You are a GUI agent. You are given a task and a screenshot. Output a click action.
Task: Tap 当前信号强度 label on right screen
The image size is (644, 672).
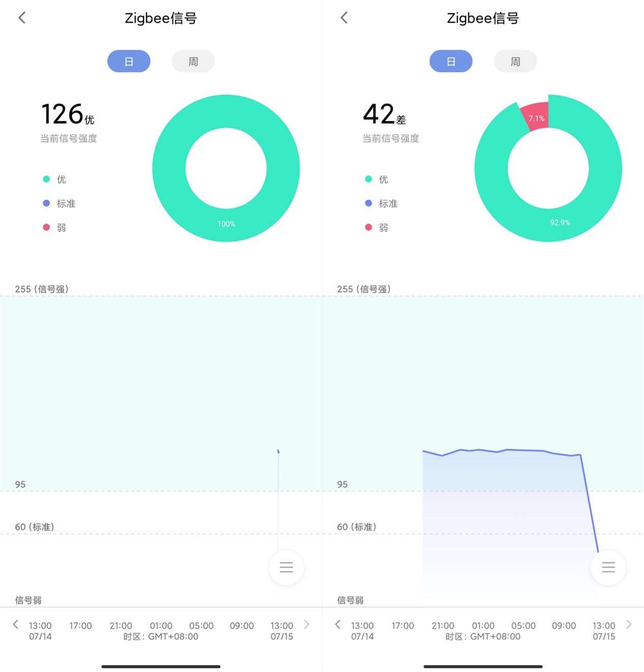coord(390,139)
